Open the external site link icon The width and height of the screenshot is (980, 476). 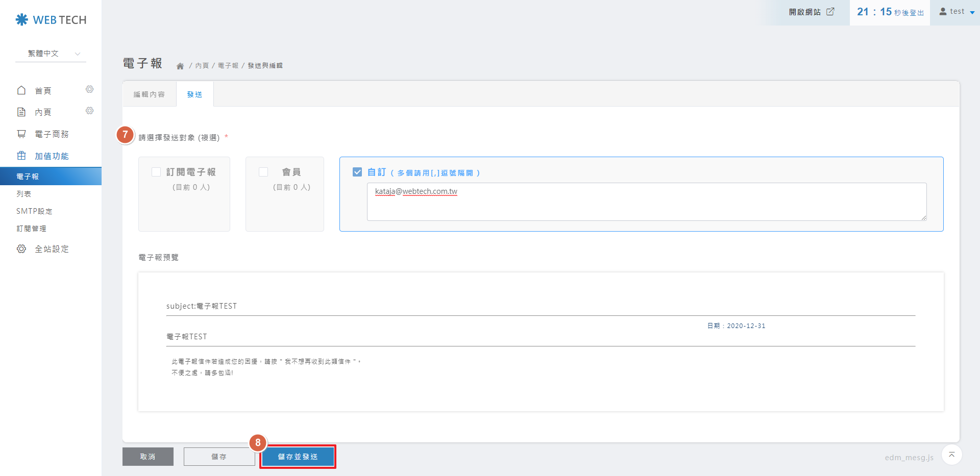point(830,12)
